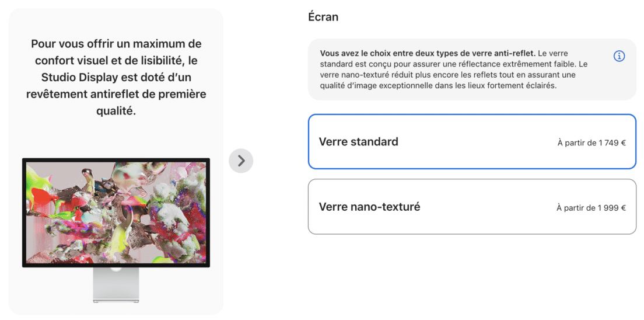The width and height of the screenshot is (644, 320).
Task: Click the "À partir de 1 999 €" price
Action: click(591, 208)
